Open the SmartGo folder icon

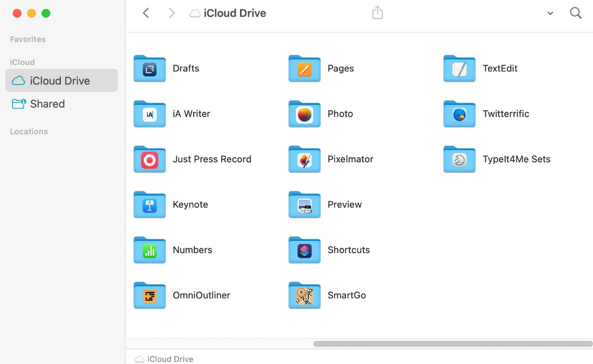305,295
